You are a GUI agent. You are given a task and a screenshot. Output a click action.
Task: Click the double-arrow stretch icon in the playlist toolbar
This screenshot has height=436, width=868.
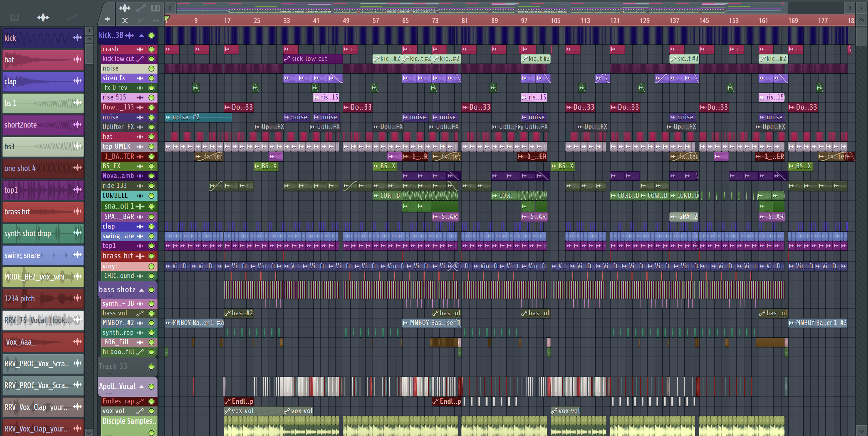point(156,20)
